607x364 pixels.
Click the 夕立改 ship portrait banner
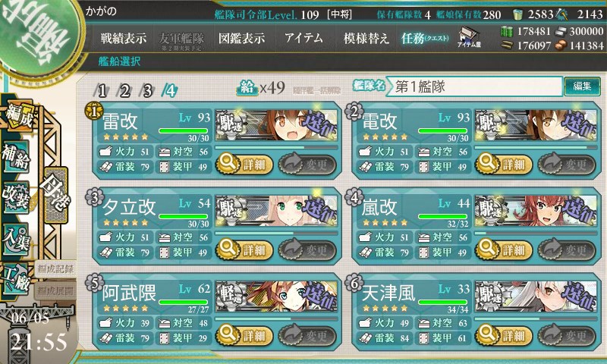[x=276, y=212]
